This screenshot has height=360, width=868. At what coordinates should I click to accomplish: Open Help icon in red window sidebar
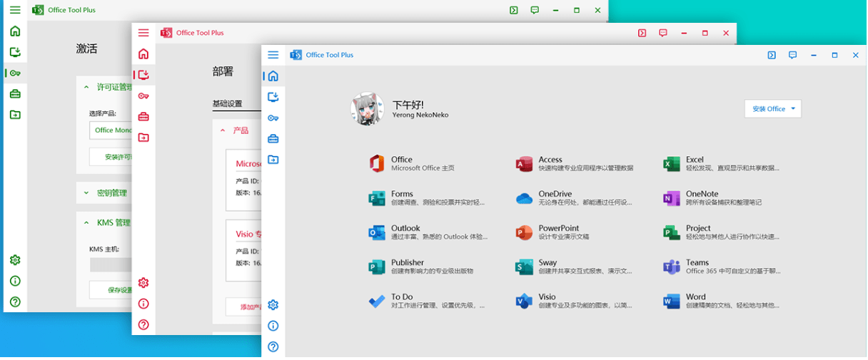[143, 324]
